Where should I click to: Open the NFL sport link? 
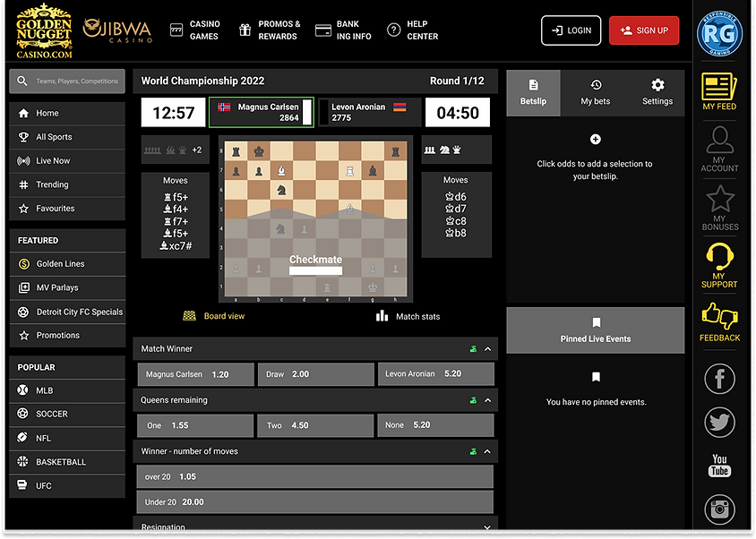[x=67, y=438]
